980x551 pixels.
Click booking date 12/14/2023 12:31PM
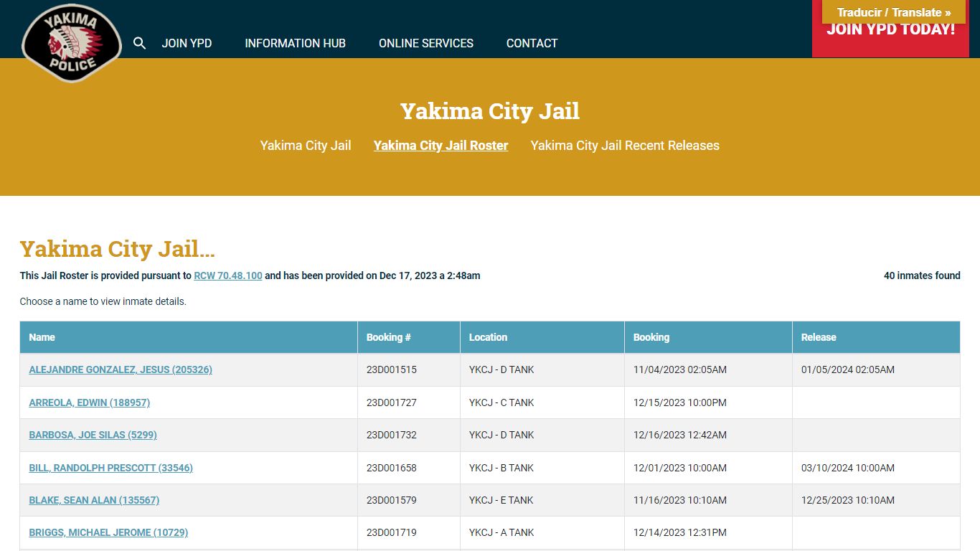680,532
